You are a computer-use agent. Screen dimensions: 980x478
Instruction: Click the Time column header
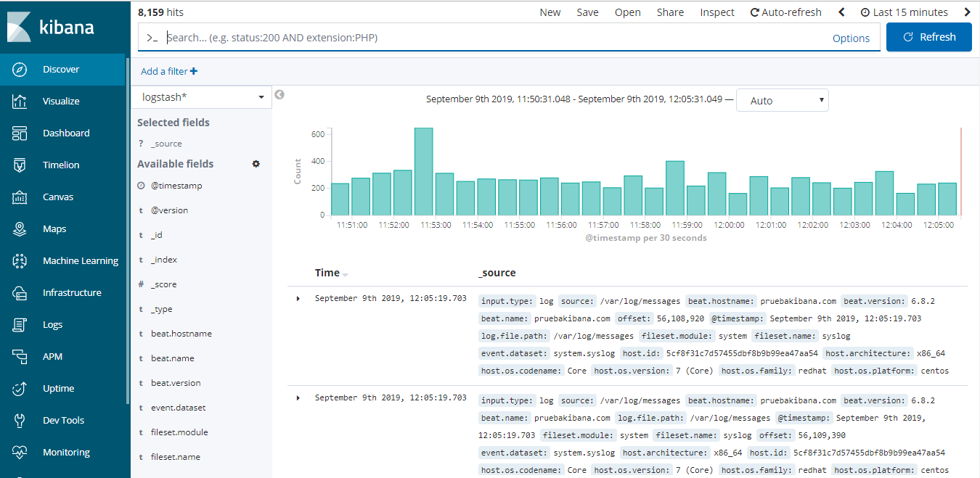(327, 273)
